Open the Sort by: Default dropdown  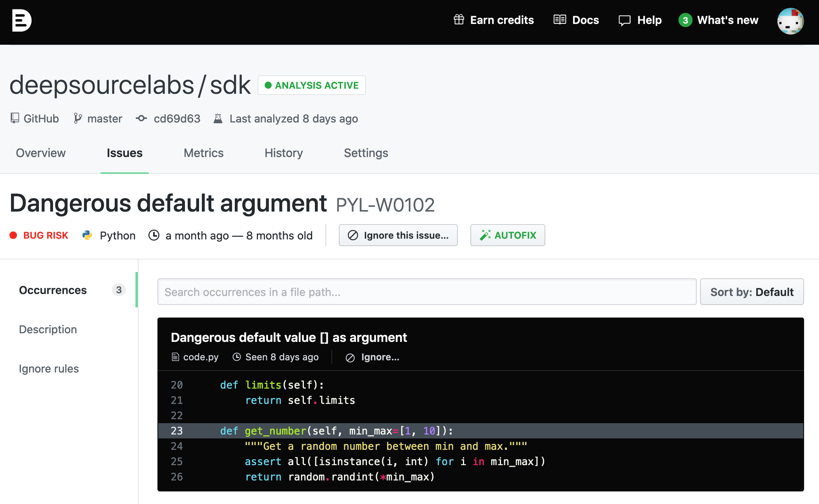(751, 292)
